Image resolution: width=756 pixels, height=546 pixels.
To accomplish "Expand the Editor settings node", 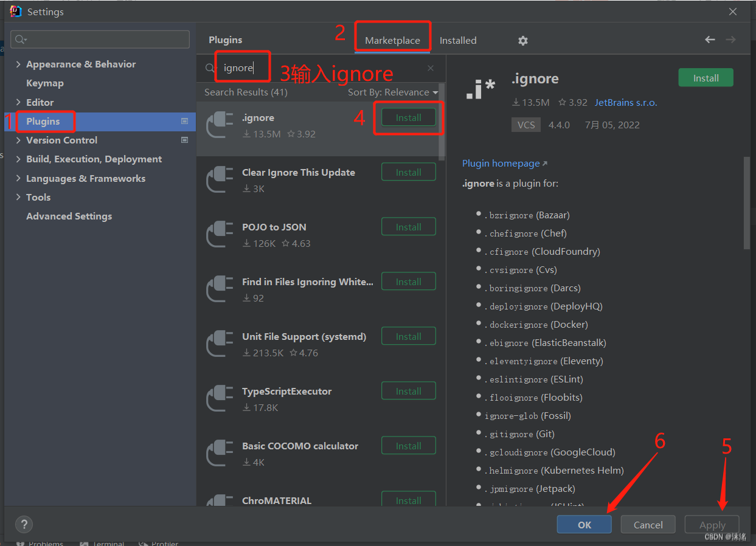I will pos(18,102).
